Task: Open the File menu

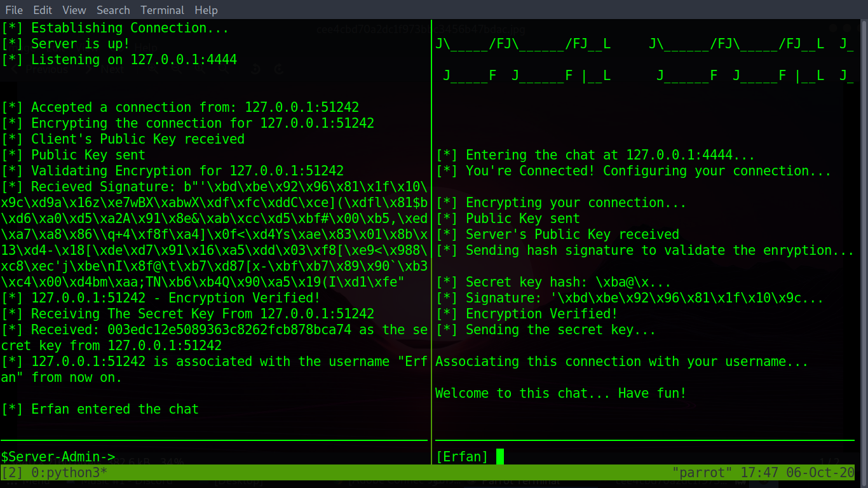Action: [x=14, y=10]
